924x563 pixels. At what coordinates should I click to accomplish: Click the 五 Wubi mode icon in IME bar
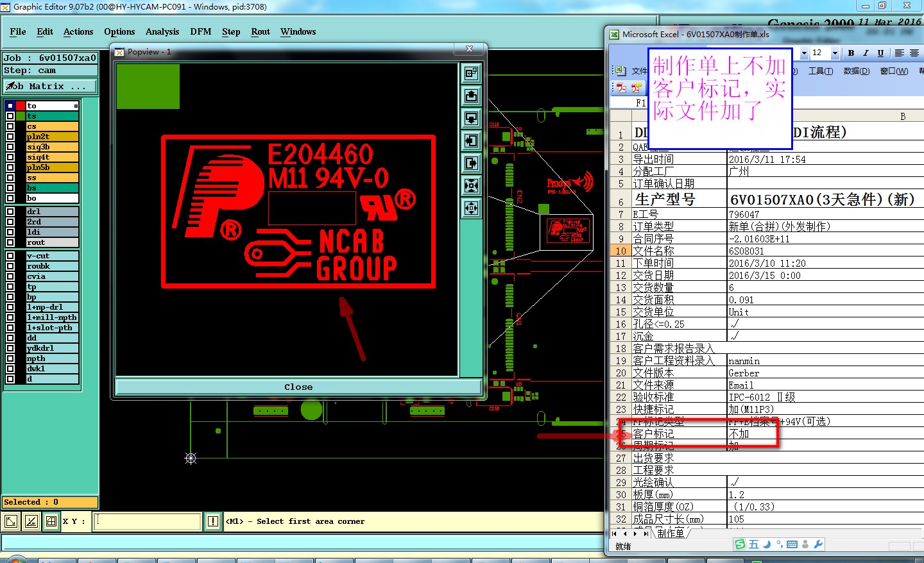tap(753, 544)
